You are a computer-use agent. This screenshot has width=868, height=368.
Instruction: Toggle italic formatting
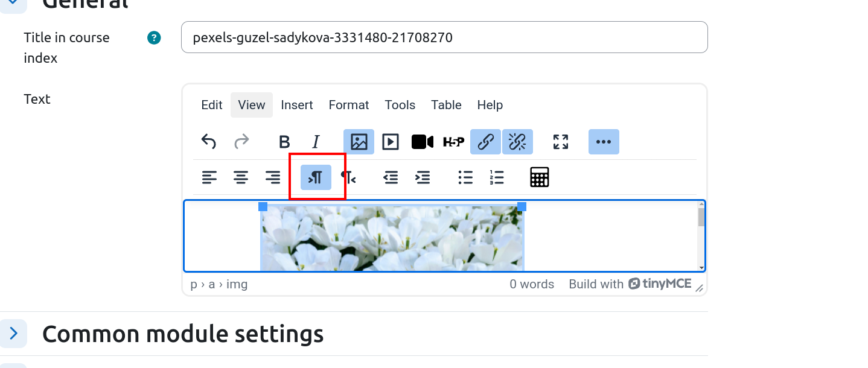(x=316, y=142)
